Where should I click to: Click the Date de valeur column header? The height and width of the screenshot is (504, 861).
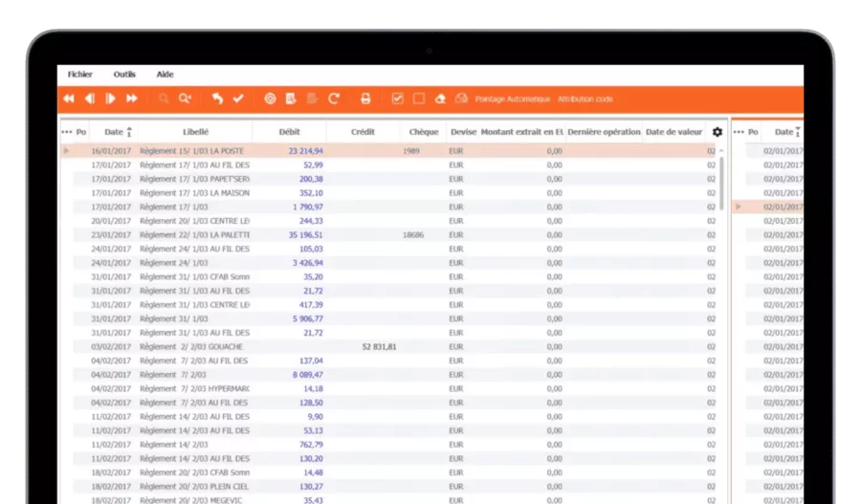[x=674, y=132]
